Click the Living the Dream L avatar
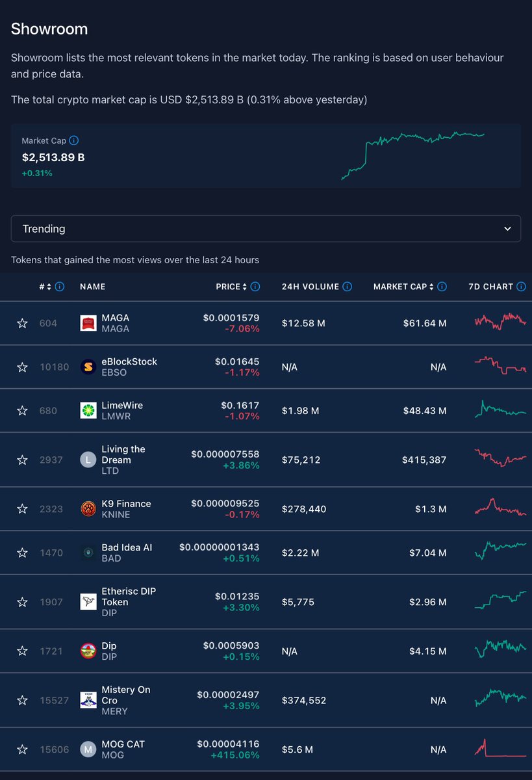Screen dimensions: 532x780 (x=88, y=460)
